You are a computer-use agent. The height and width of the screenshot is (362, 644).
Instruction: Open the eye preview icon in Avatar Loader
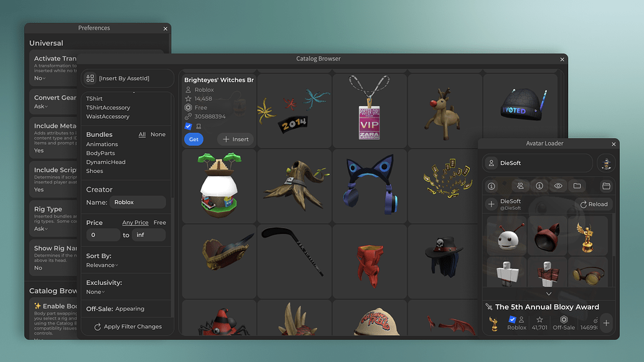(x=558, y=185)
